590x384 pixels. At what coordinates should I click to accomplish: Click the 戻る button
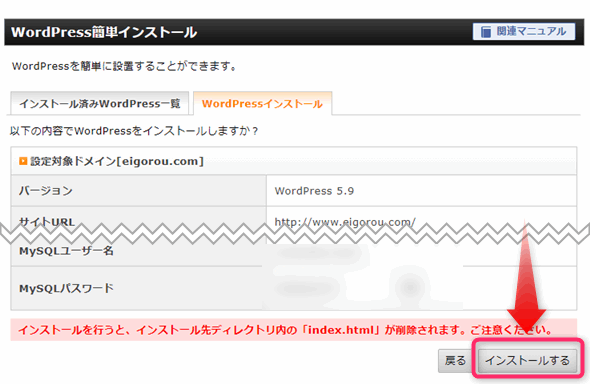pos(456,360)
